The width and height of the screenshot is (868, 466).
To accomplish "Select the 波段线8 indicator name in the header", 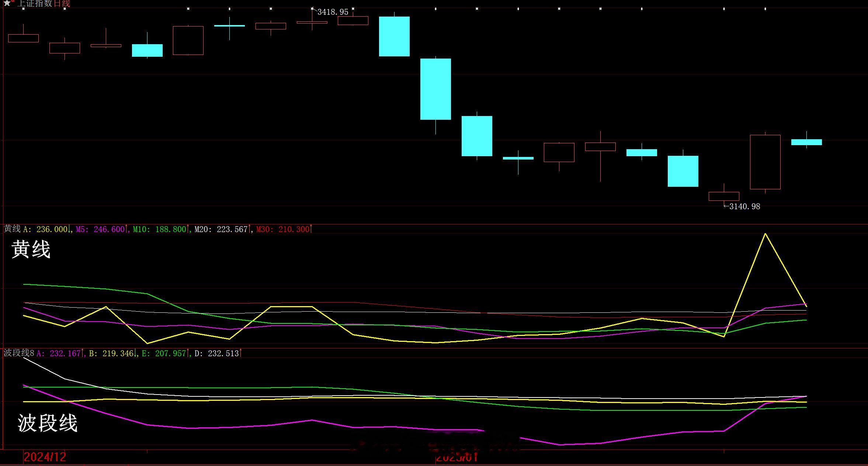I will pos(19,353).
